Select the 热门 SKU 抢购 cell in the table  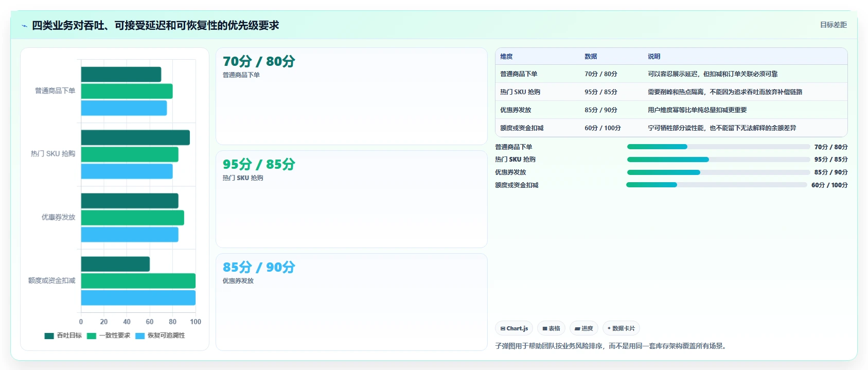(520, 92)
